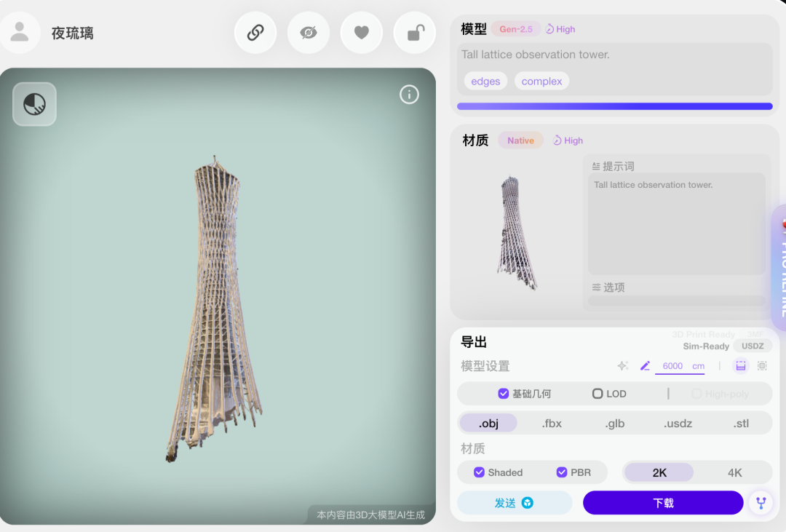Select the .glb export format
This screenshot has height=532, width=786.
(x=614, y=423)
